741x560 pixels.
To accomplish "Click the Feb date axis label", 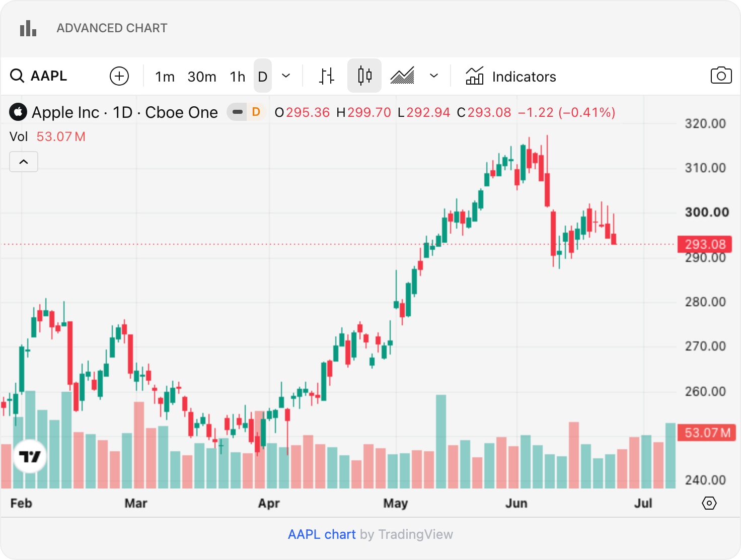I will point(21,503).
